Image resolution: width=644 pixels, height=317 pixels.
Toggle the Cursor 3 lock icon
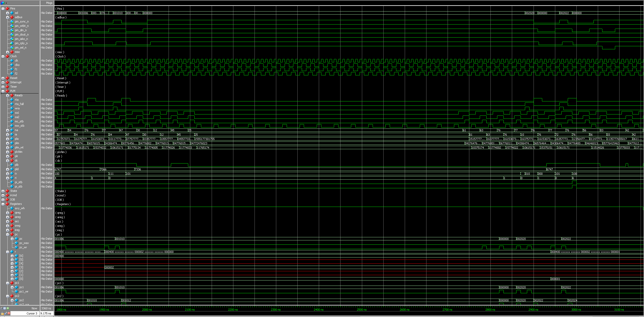(x=3, y=313)
